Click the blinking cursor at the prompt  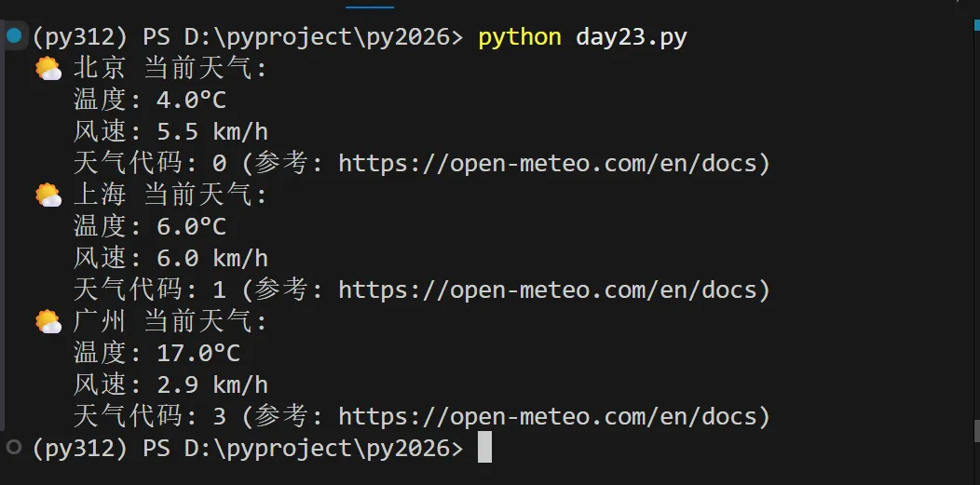pos(484,448)
